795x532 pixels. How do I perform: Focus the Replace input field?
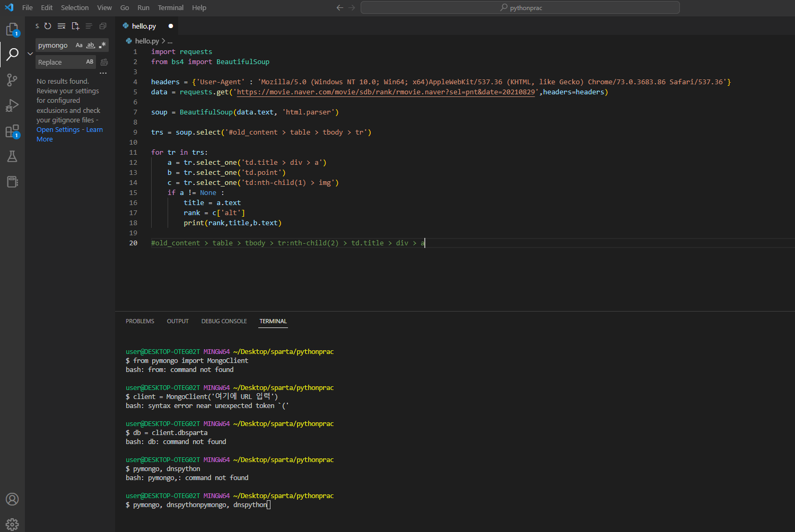point(60,62)
